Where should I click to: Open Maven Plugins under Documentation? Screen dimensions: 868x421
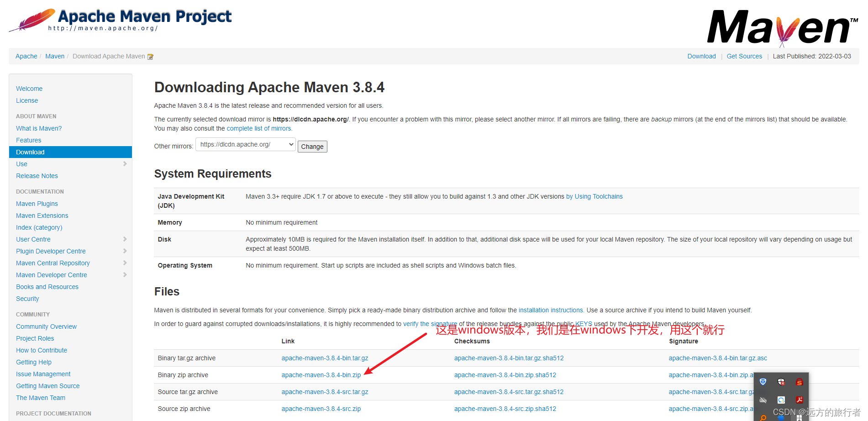pos(37,204)
